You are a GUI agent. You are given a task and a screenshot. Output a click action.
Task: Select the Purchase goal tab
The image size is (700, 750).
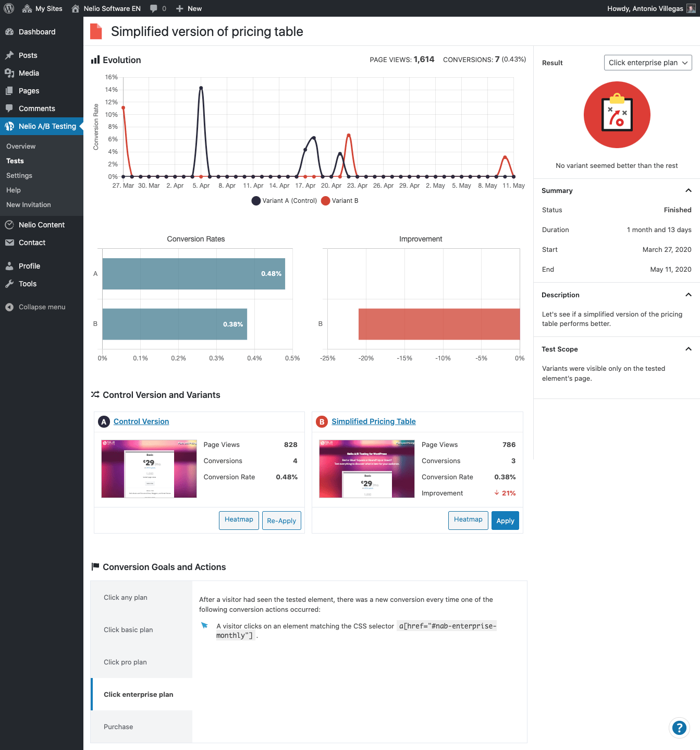[142, 727]
